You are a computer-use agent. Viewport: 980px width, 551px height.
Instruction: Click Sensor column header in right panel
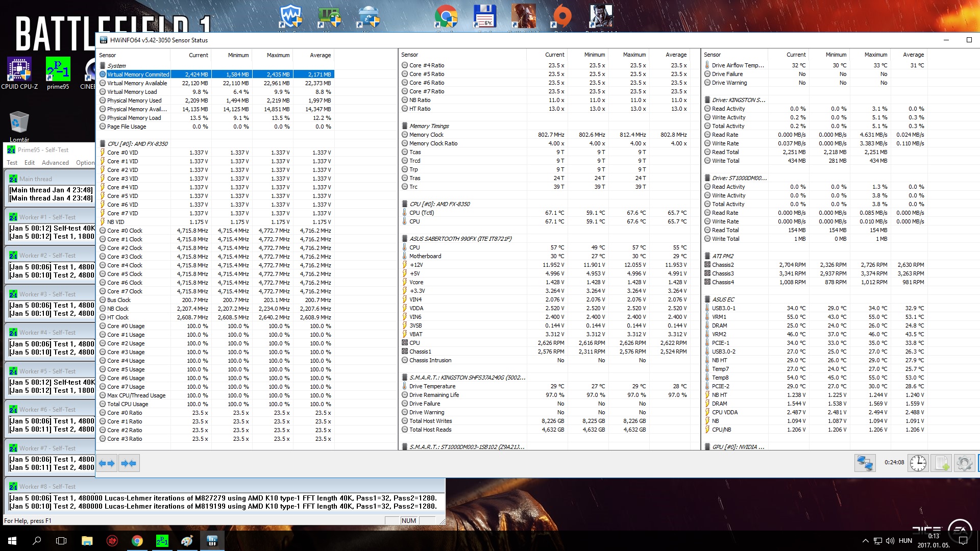(712, 55)
